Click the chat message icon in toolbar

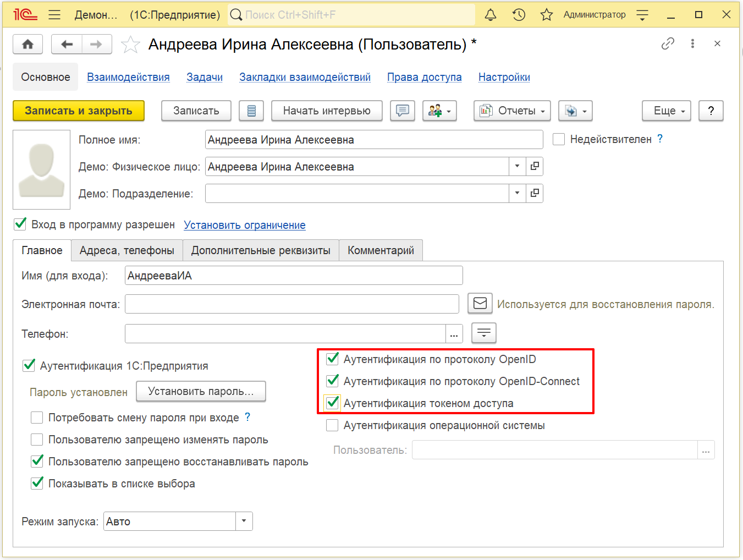[x=403, y=111]
